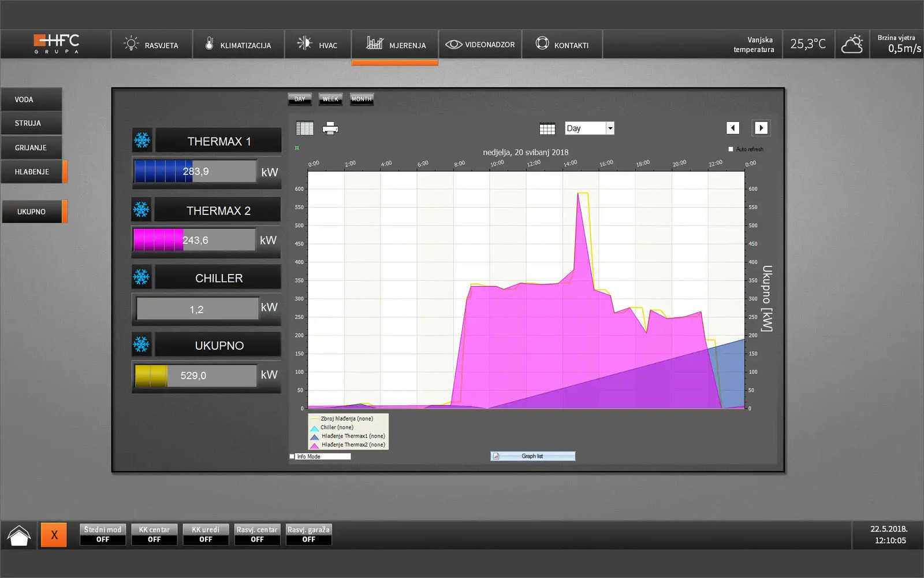Select the WEEK range button
The height and width of the screenshot is (578, 924).
pos(330,99)
